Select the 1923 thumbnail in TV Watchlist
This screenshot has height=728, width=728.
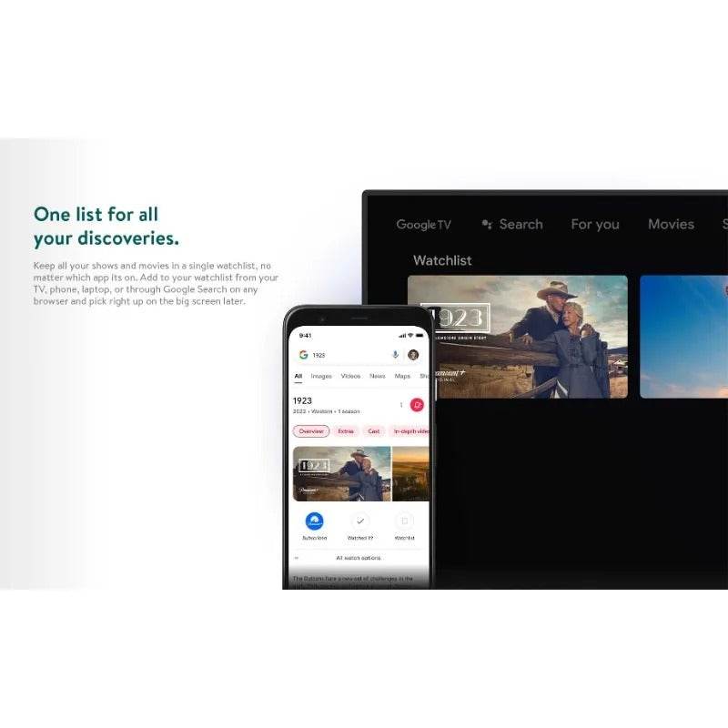click(517, 337)
